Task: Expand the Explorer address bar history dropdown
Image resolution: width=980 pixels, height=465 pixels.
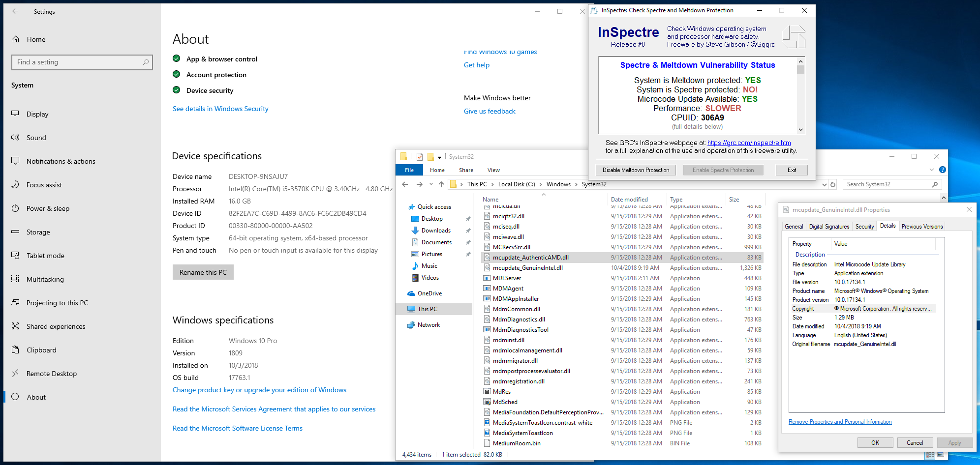Action: click(x=825, y=185)
